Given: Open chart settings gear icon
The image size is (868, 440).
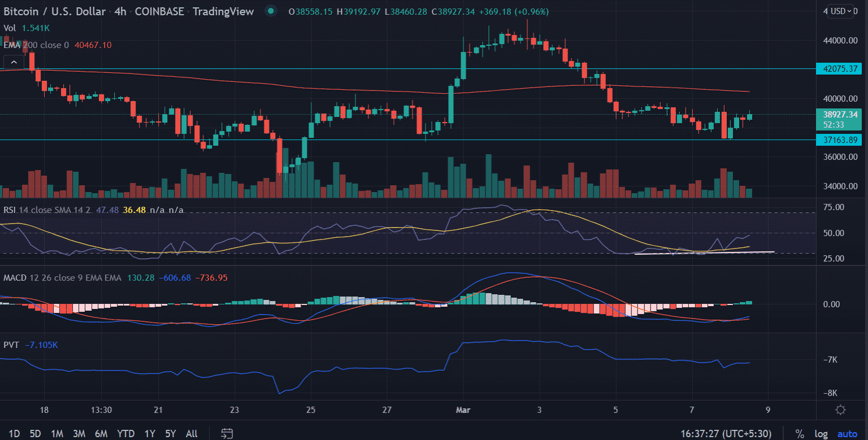Looking at the screenshot, I should (x=841, y=410).
